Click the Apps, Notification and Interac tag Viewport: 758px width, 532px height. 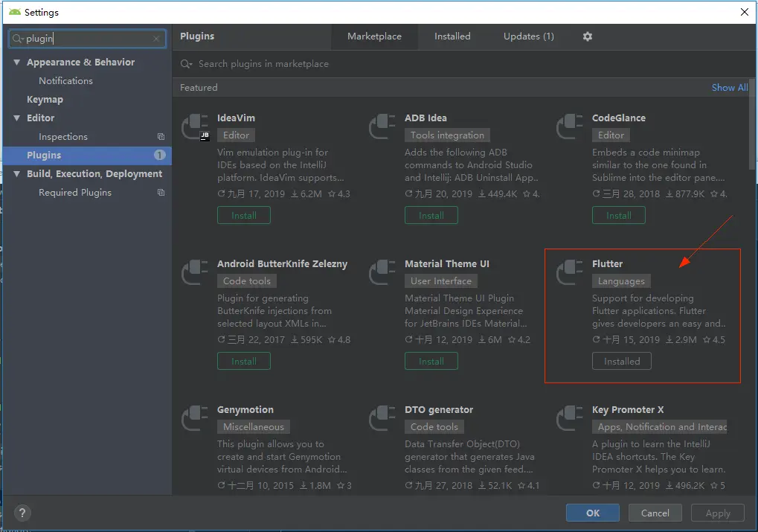[660, 427]
